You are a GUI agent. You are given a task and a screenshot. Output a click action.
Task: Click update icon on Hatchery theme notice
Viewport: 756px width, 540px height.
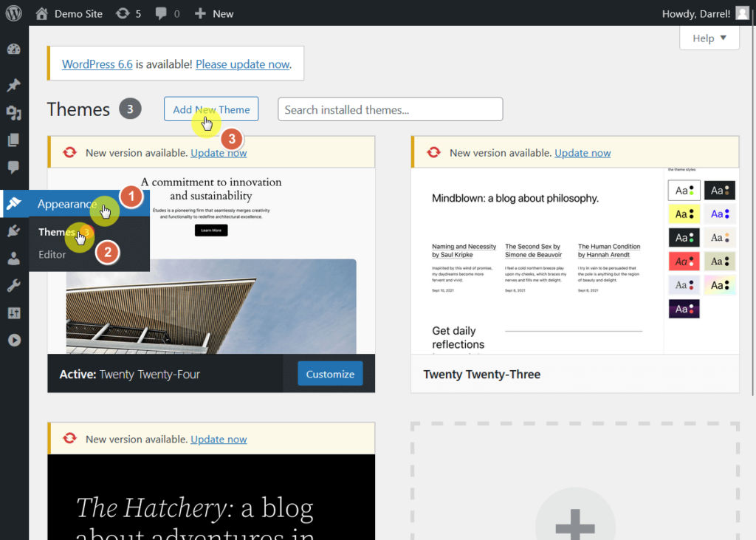tap(70, 438)
